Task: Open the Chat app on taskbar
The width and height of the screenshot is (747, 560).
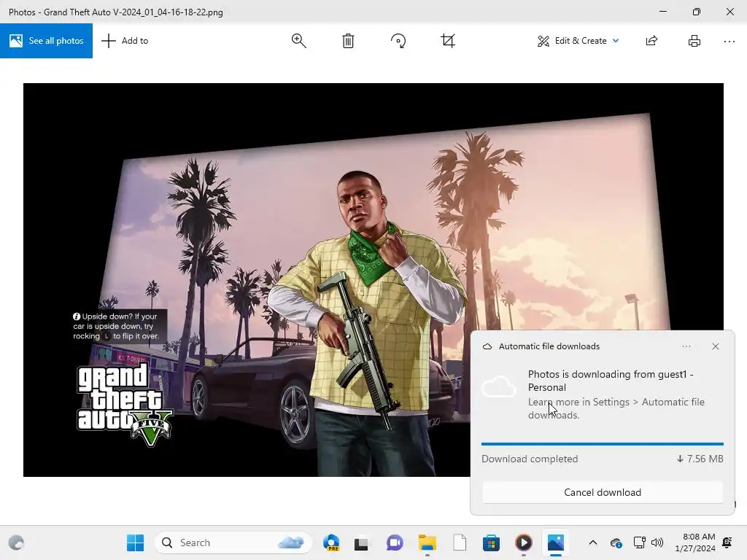Action: pyautogui.click(x=395, y=542)
